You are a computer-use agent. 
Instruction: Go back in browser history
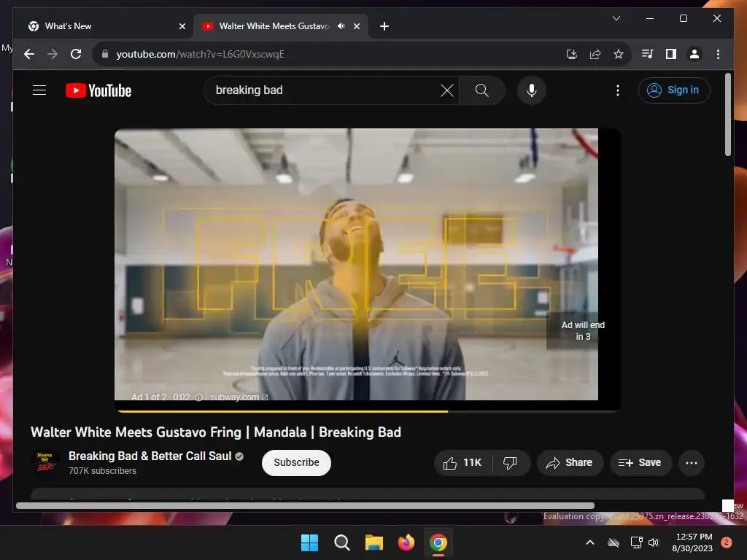(29, 54)
